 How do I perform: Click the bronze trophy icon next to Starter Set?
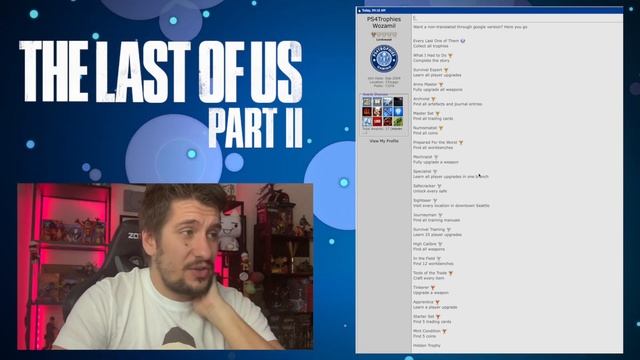click(438, 316)
